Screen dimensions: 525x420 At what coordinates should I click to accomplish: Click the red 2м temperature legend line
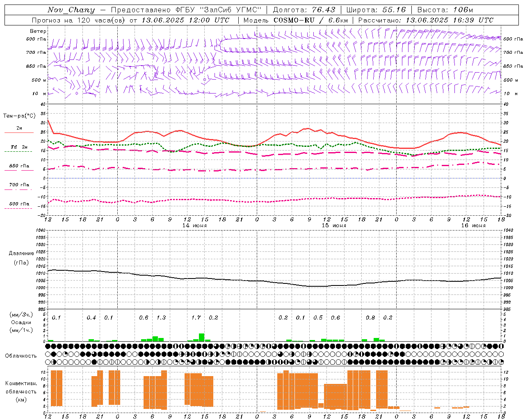19,132
